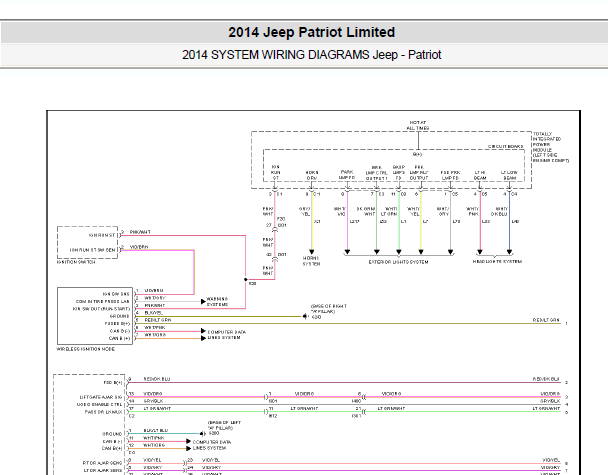The width and height of the screenshot is (608, 475).
Task: Click "IGN SW SNS" terminal label
Action: coord(116,294)
